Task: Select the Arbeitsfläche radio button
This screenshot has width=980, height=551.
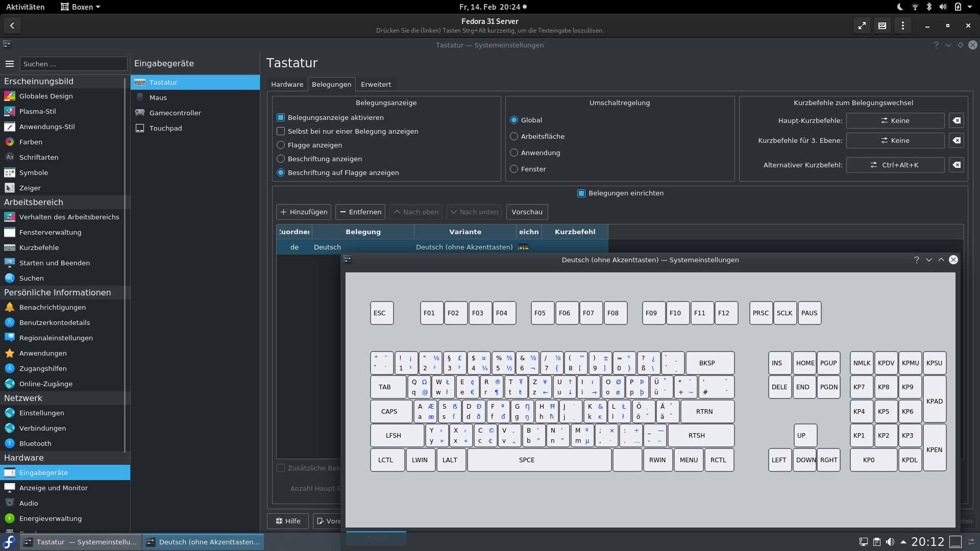Action: (x=514, y=136)
